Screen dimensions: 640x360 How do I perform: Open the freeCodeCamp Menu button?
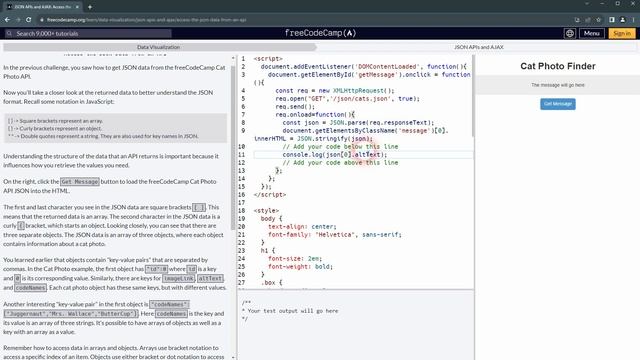pyautogui.click(x=591, y=33)
